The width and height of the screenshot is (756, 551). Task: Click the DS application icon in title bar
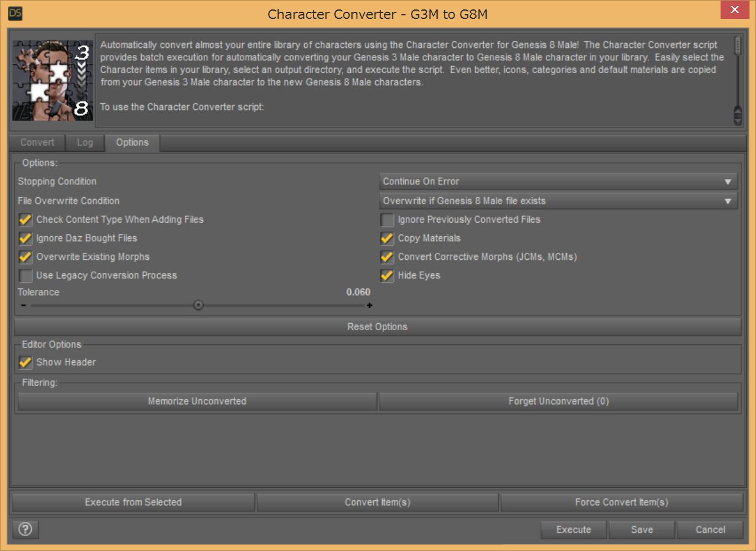tap(15, 14)
